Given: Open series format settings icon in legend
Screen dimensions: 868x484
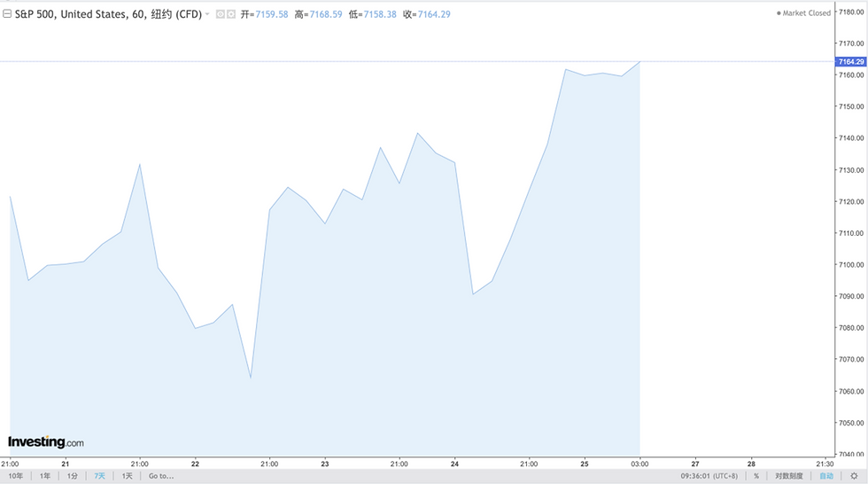Looking at the screenshot, I should pos(231,14).
